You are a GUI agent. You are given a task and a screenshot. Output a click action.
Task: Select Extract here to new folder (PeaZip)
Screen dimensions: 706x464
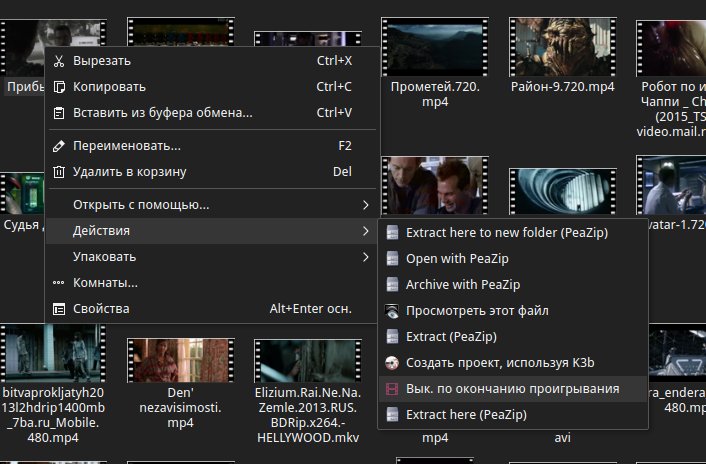(x=506, y=233)
